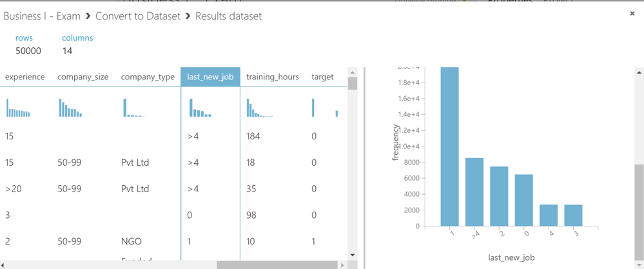Viewport: 644px width, 269px height.
Task: Click the horizontal scrollbar right arrow
Action: click(x=342, y=265)
